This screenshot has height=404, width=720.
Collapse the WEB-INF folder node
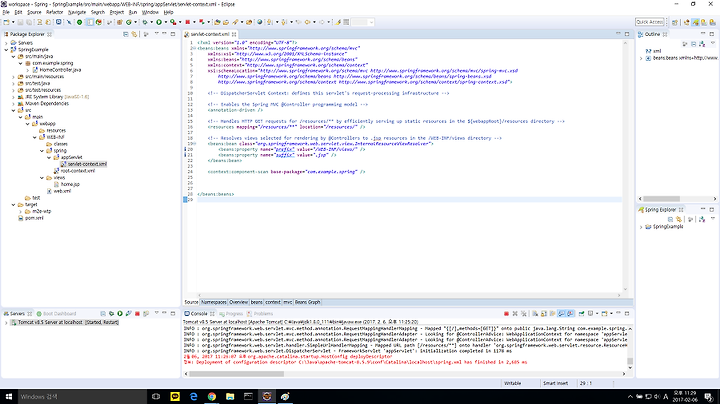click(35, 137)
